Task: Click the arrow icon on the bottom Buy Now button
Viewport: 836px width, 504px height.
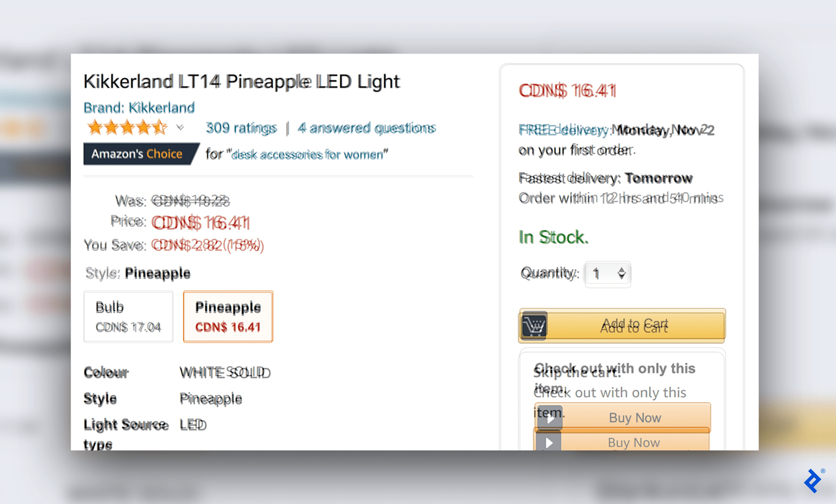Action: coord(548,442)
